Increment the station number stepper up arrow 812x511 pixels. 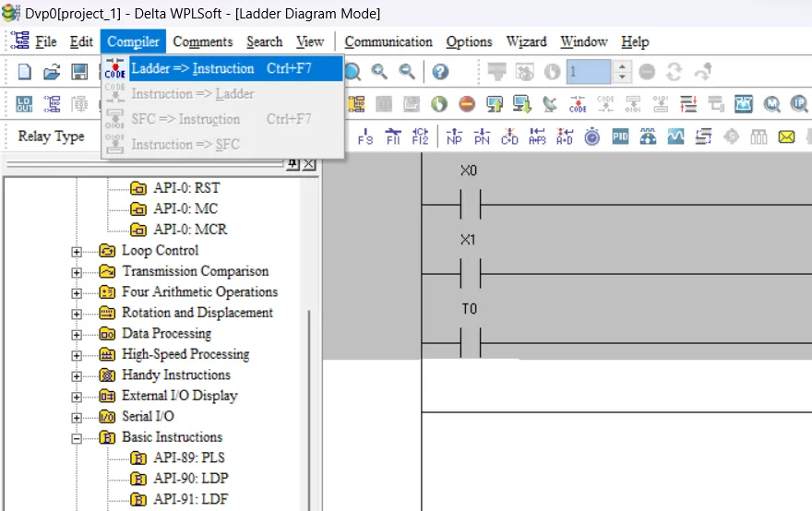[622, 66]
